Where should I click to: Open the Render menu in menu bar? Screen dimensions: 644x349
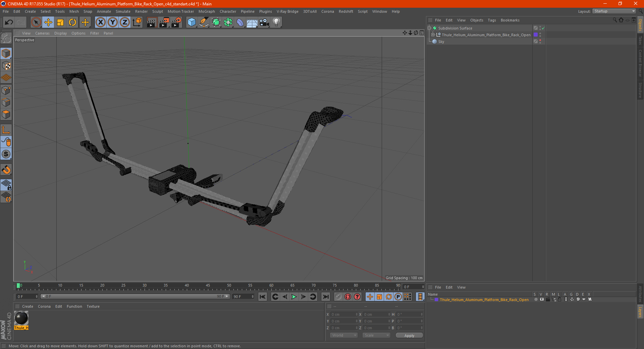pyautogui.click(x=141, y=11)
